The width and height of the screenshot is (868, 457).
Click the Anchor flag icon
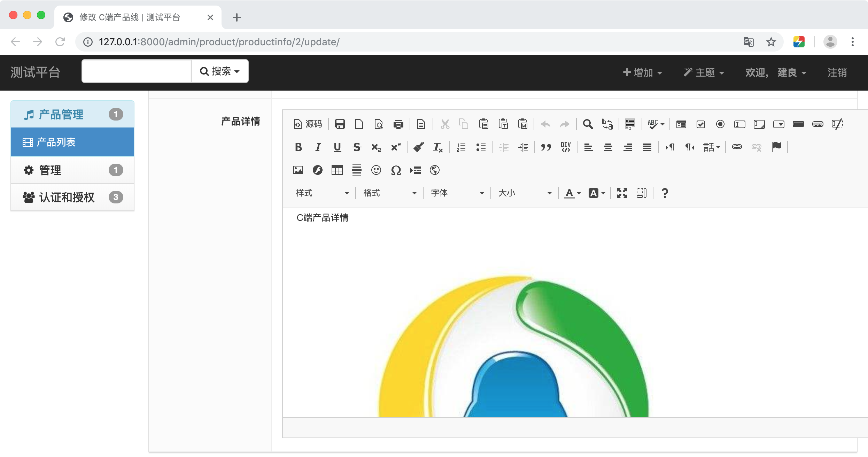tap(776, 147)
